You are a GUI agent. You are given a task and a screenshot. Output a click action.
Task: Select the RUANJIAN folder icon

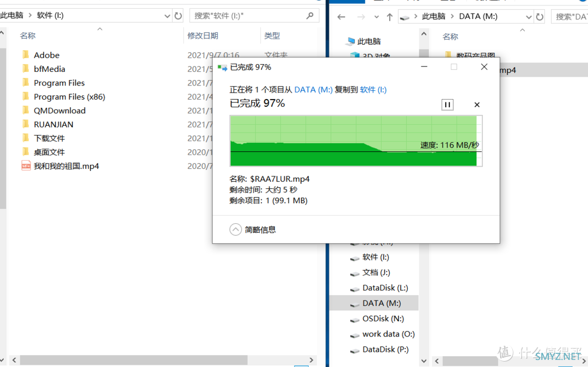coord(26,124)
